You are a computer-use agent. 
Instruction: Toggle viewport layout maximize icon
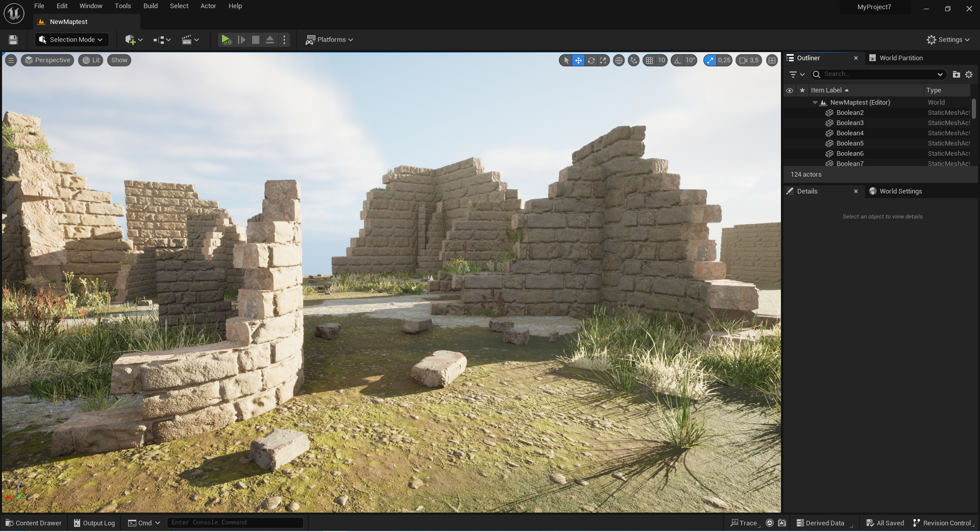point(772,60)
